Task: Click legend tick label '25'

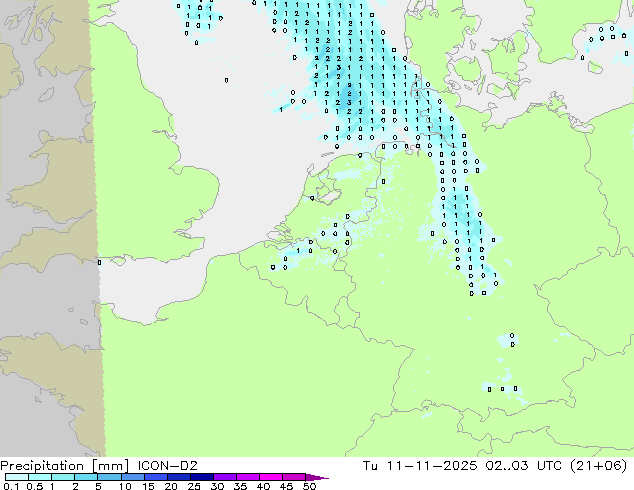Action: point(194,486)
